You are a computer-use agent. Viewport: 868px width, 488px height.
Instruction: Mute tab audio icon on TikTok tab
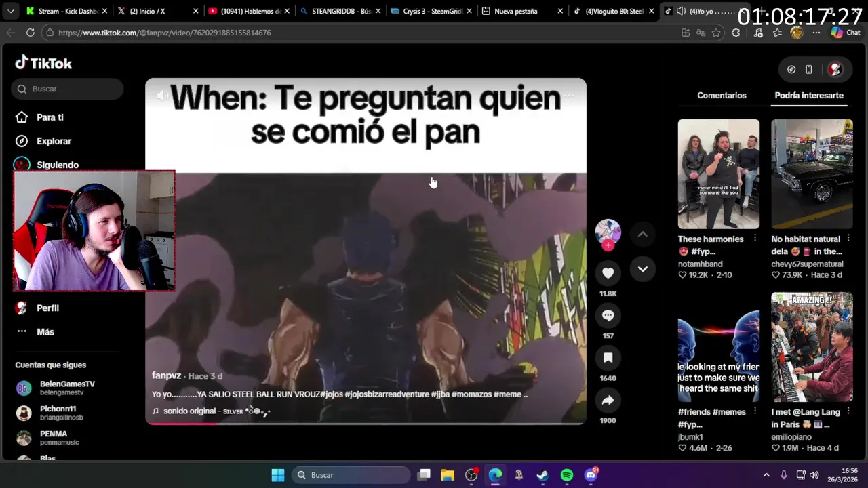click(680, 12)
